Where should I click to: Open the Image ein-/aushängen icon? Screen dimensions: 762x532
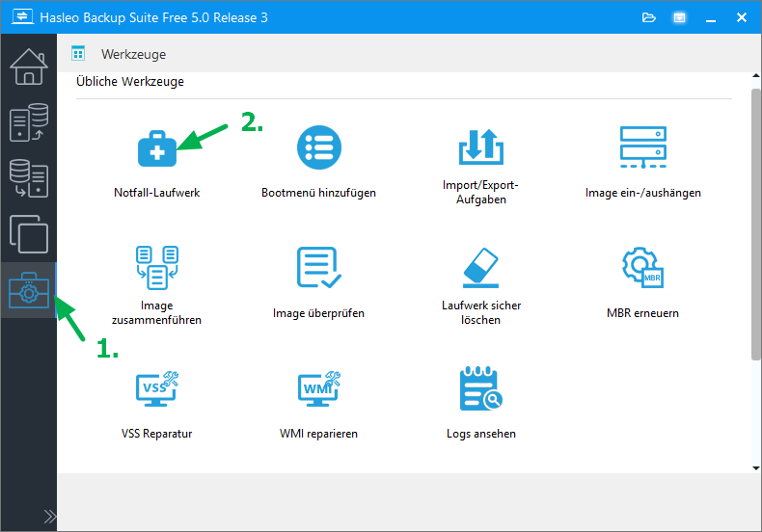(x=643, y=147)
